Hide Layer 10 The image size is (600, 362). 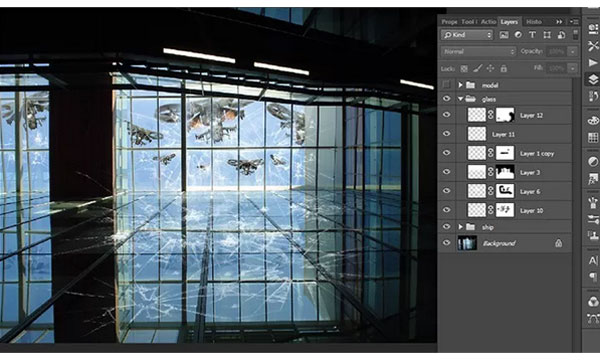pos(446,210)
